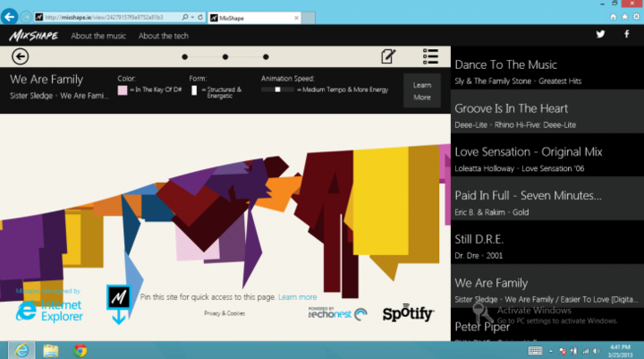
Task: Play Love Sensation - Original Mix track
Action: tap(547, 155)
